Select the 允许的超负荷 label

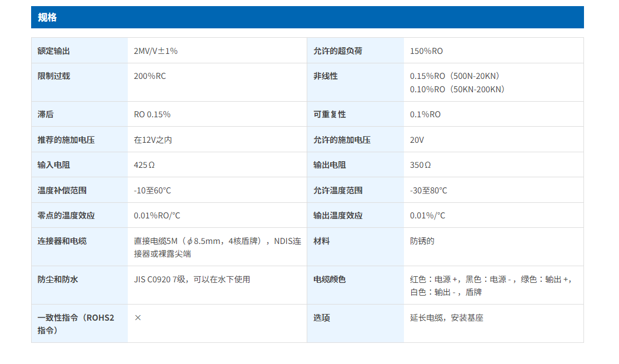(337, 51)
